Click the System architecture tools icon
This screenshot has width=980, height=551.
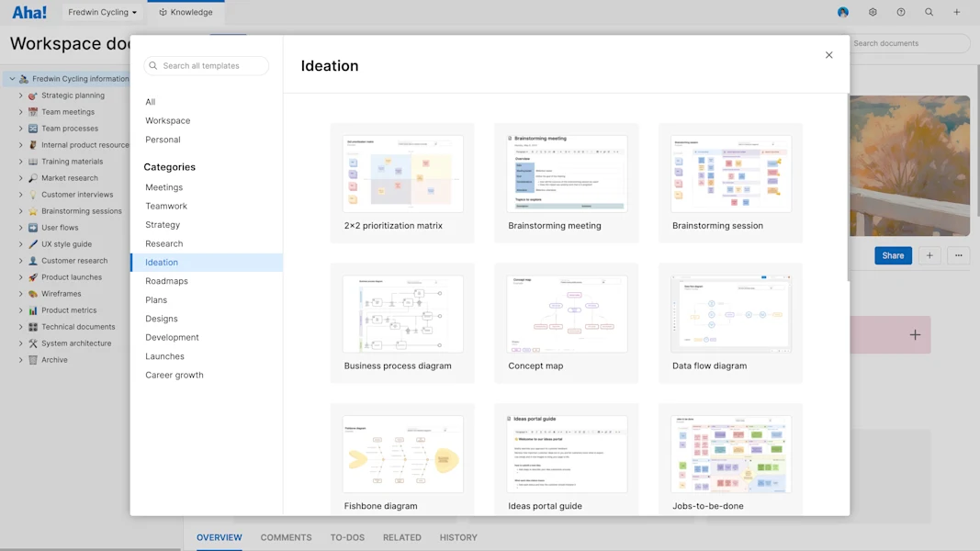33,343
